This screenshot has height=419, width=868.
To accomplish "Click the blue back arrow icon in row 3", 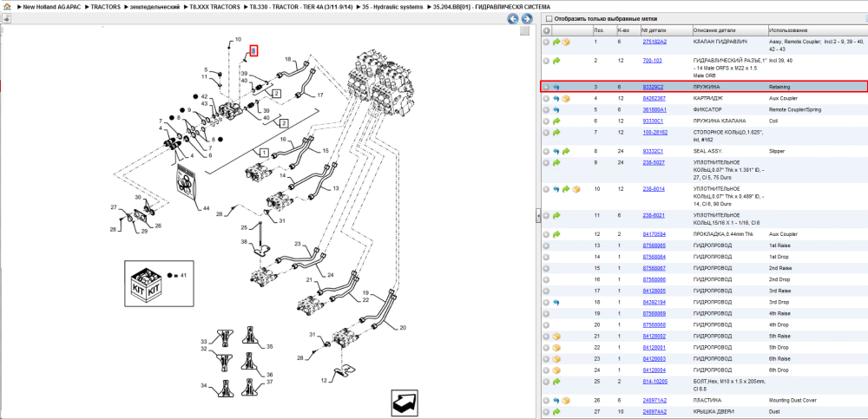I will coord(556,87).
